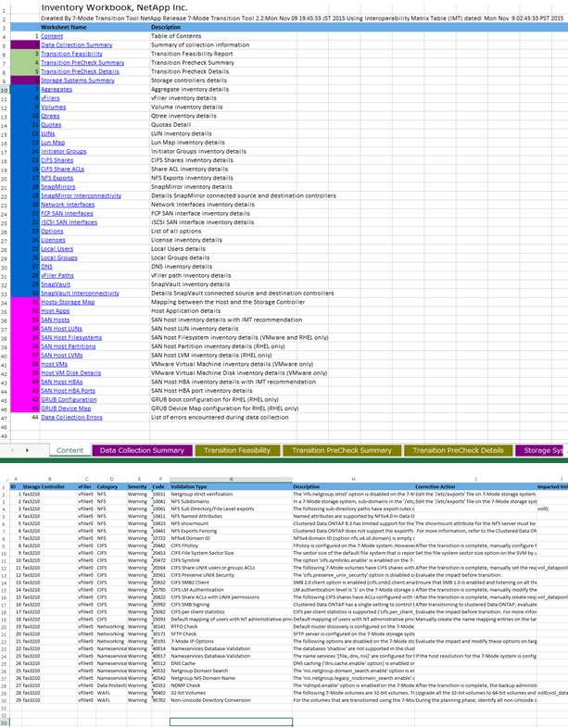Select column H header in lower sheet

click(x=353, y=479)
